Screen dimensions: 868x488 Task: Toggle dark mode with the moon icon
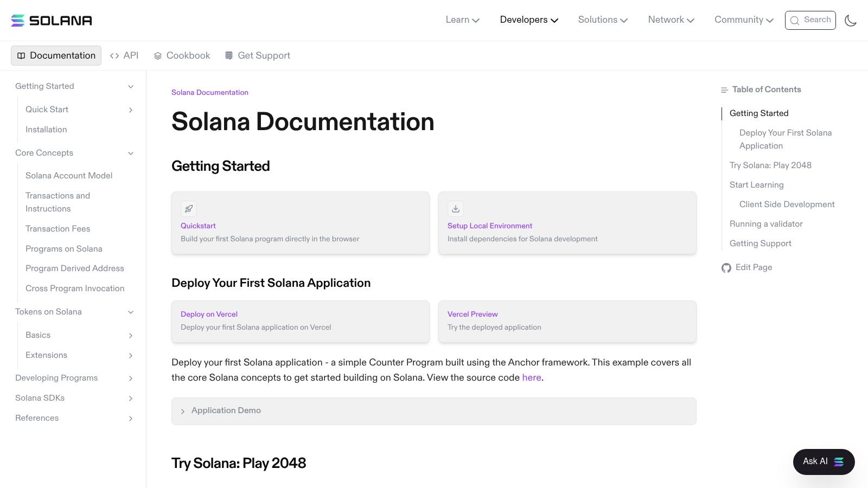851,21
